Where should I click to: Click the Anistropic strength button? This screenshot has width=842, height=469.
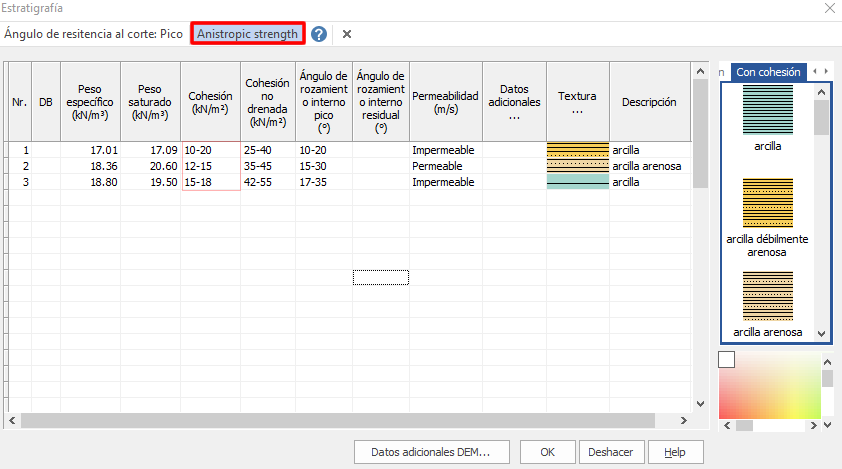(248, 33)
